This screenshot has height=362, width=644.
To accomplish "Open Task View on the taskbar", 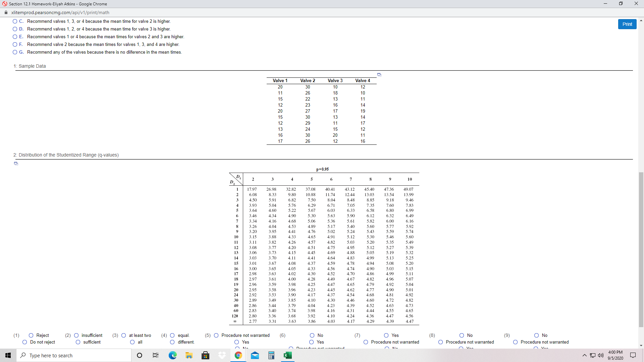I will (x=156, y=355).
